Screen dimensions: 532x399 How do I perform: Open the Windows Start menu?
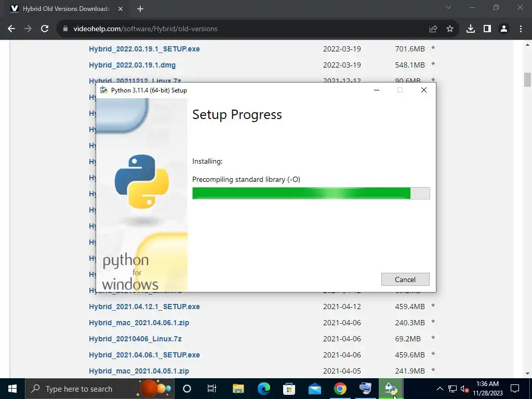(12, 389)
